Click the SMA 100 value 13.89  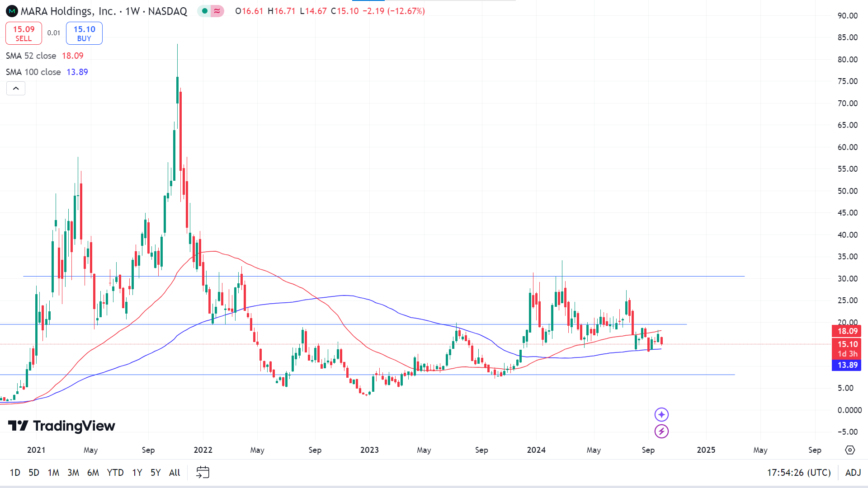click(77, 72)
